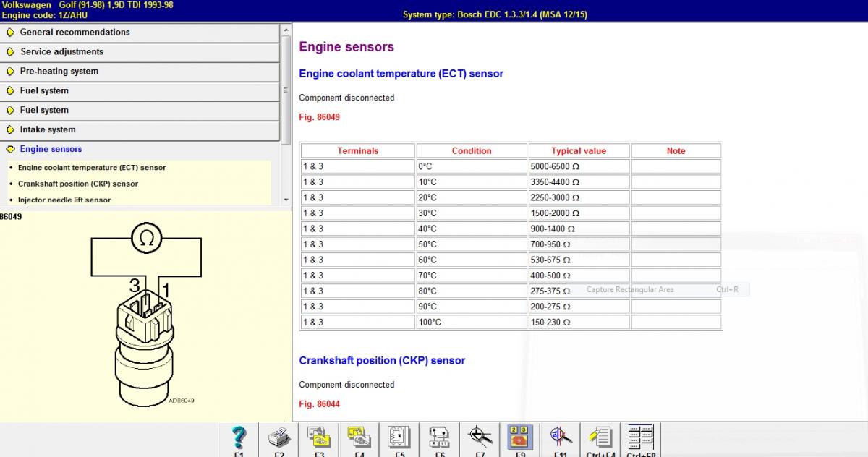The width and height of the screenshot is (868, 457).
Task: Click the Fig. 86049 figure link
Action: coord(319,117)
